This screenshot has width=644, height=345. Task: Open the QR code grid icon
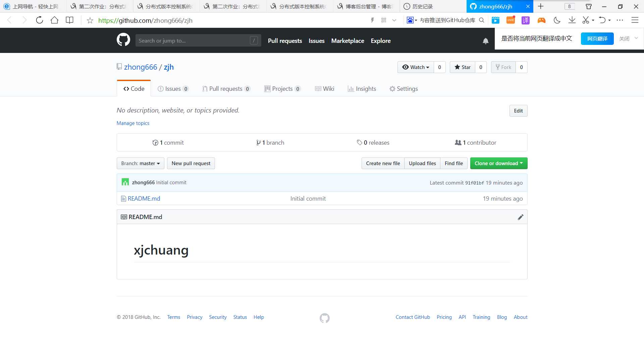pyautogui.click(x=384, y=20)
